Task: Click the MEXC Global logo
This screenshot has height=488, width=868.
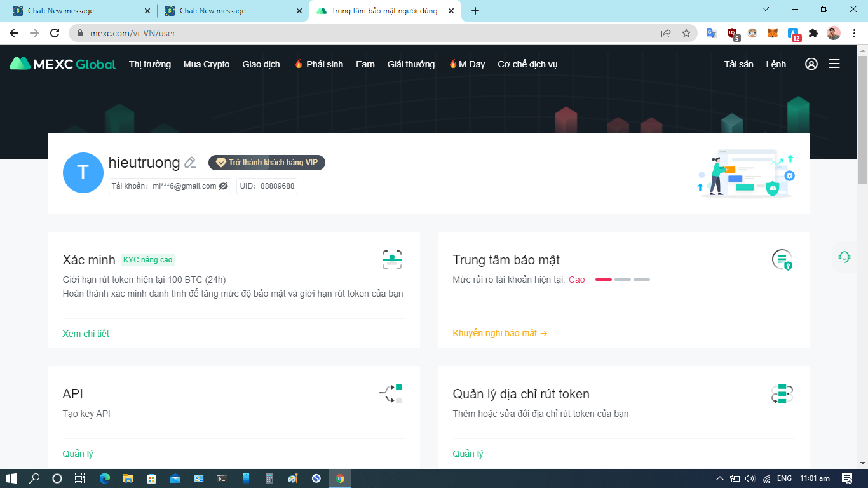Action: point(62,64)
